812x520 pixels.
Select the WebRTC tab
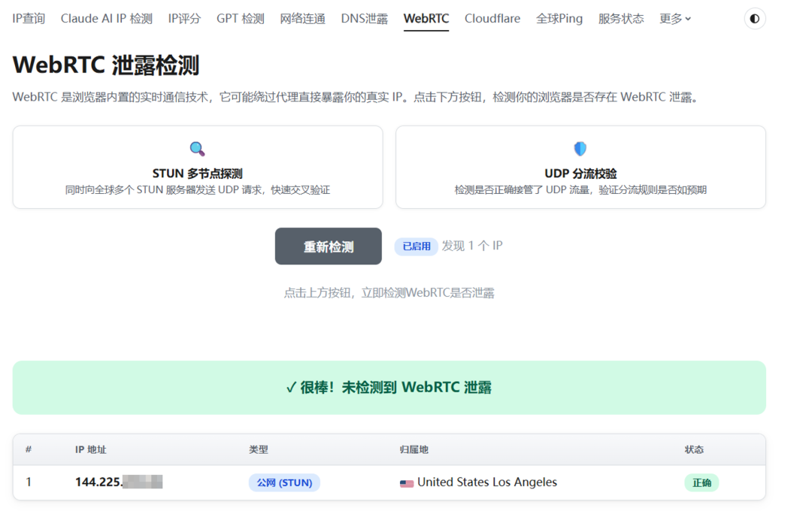pos(426,19)
